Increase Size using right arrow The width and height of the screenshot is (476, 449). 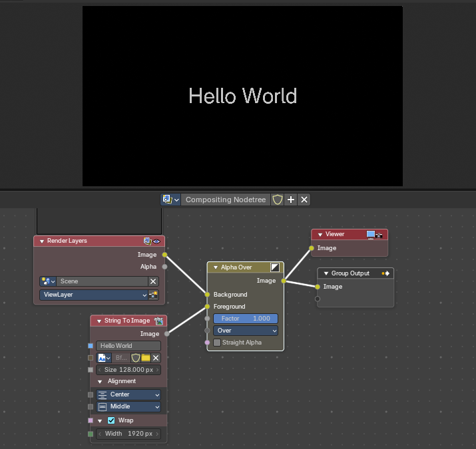click(x=157, y=370)
